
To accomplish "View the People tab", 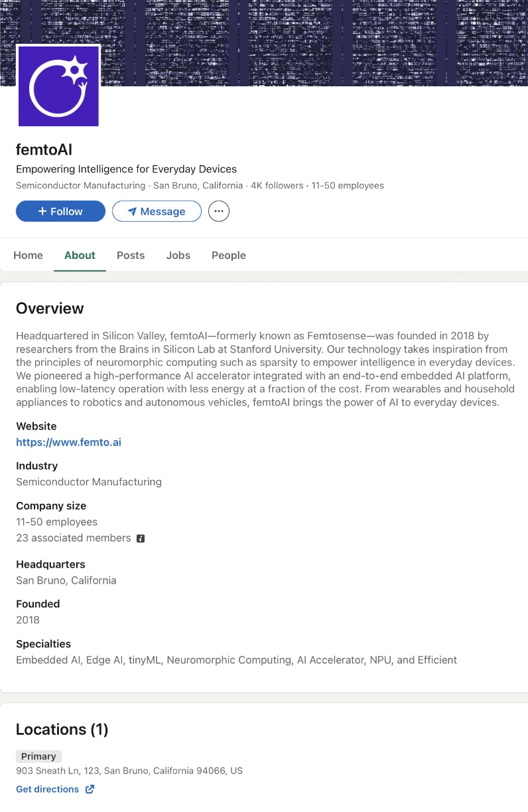I will click(228, 255).
